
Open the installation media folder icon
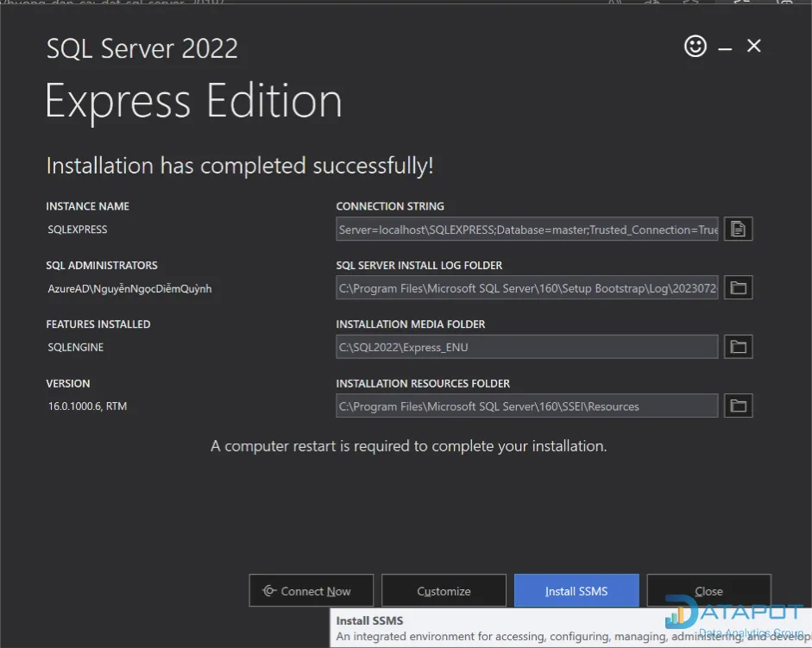pos(738,347)
